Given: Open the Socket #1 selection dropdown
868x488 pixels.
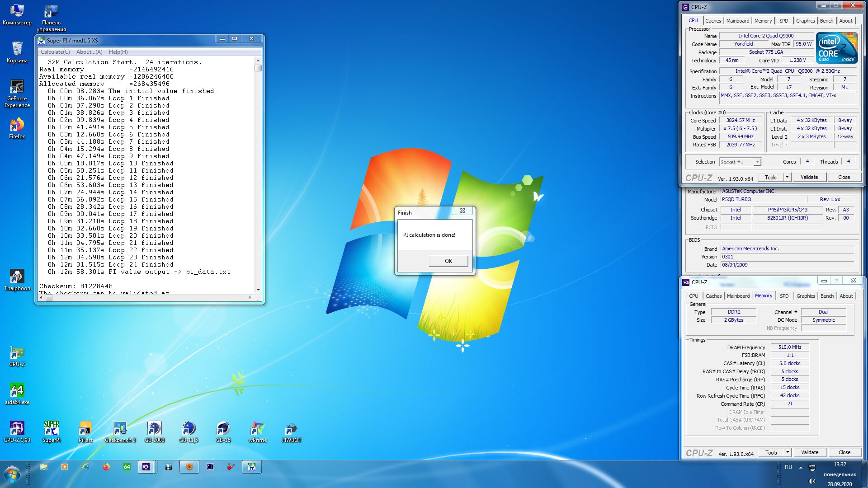Looking at the screenshot, I should 740,162.
